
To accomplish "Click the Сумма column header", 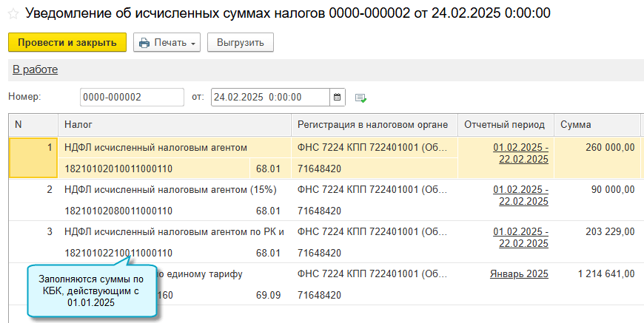I will point(597,125).
